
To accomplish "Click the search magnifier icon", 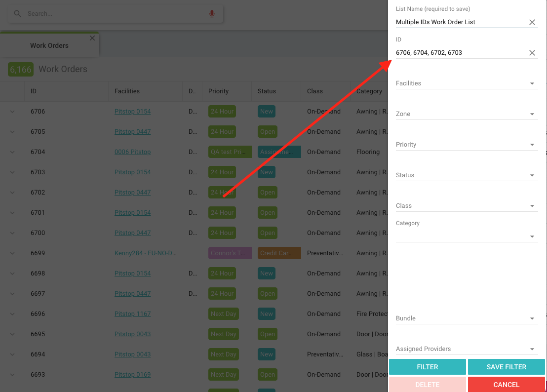I will [18, 14].
